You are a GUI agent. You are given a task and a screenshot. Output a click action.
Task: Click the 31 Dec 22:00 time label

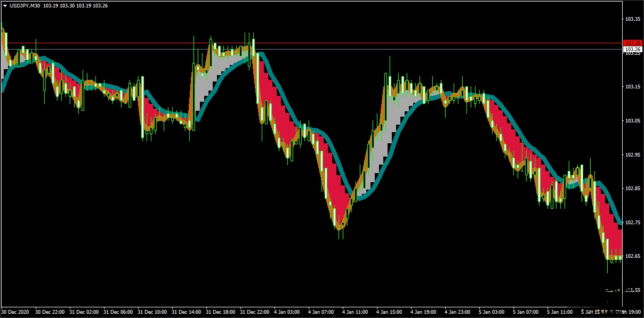(255, 311)
